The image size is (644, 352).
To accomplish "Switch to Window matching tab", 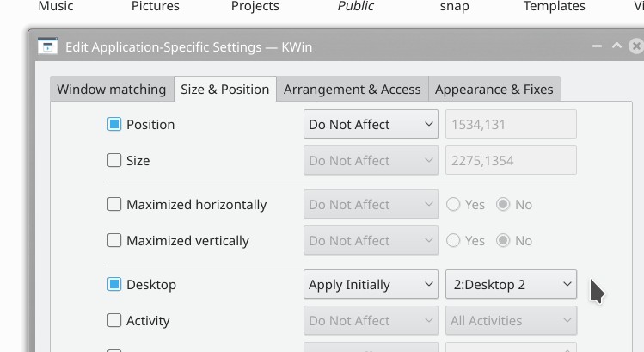I will [x=112, y=90].
